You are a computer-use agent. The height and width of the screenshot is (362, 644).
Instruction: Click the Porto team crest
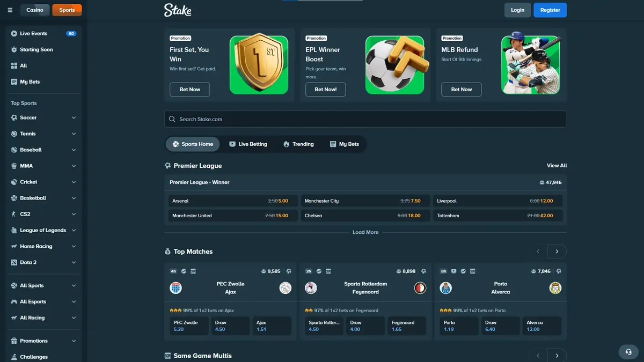coord(445,288)
